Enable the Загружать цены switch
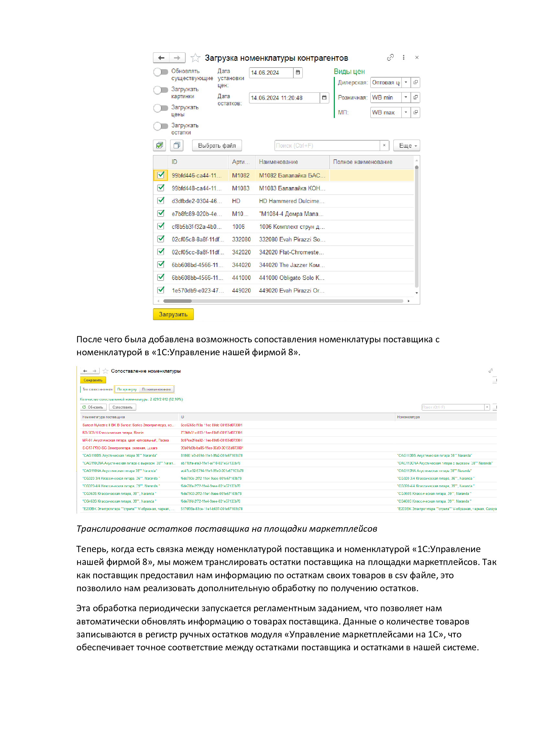This screenshot has width=535, height=756. [x=161, y=108]
